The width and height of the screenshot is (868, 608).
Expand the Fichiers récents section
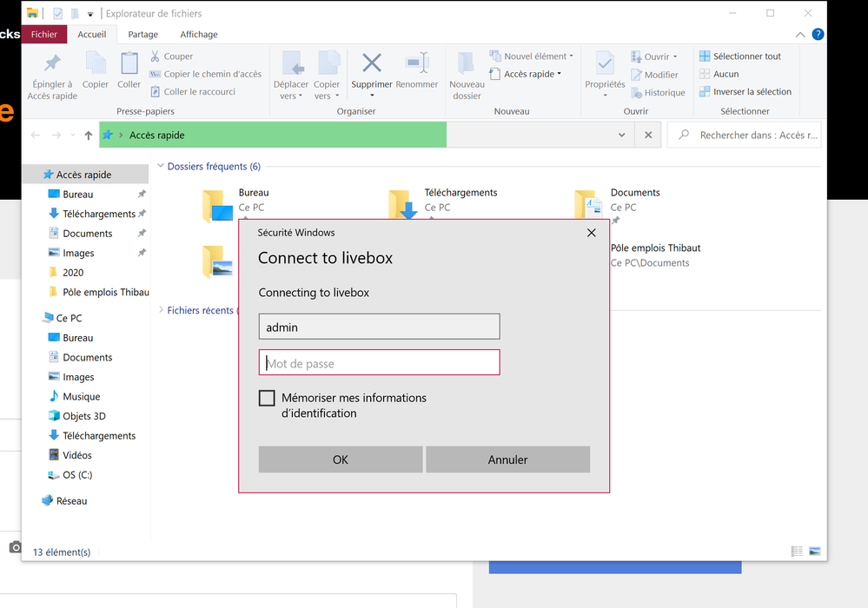pos(161,310)
